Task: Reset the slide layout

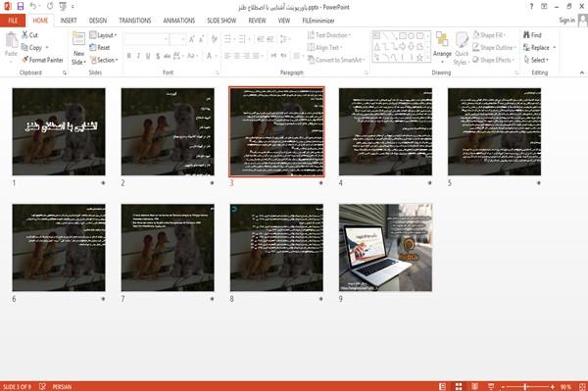Action: [x=100, y=48]
